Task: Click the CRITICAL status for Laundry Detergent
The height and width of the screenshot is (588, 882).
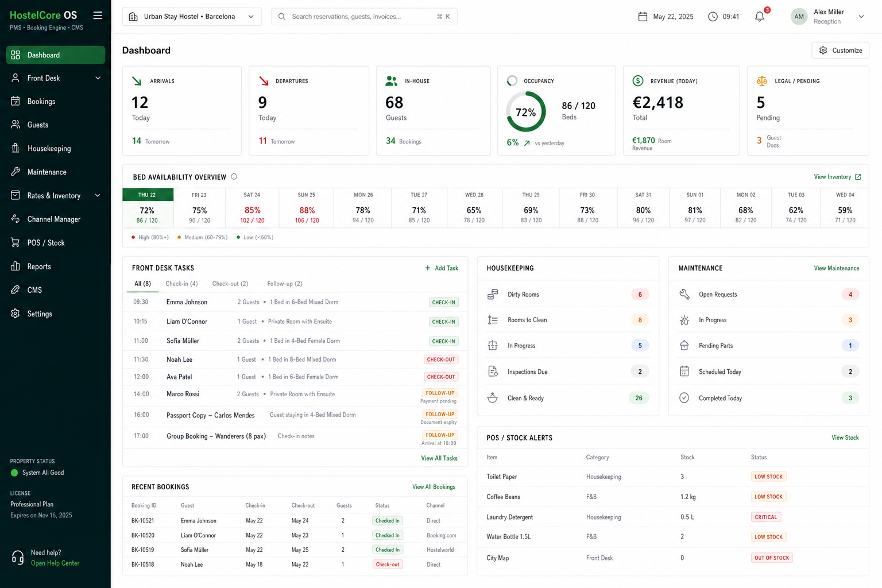Action: [x=765, y=517]
